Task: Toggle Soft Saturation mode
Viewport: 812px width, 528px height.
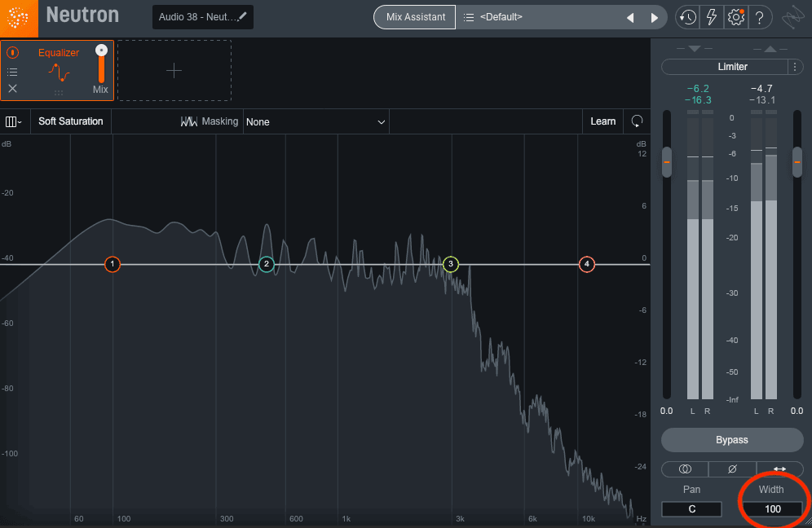Action: coord(70,121)
